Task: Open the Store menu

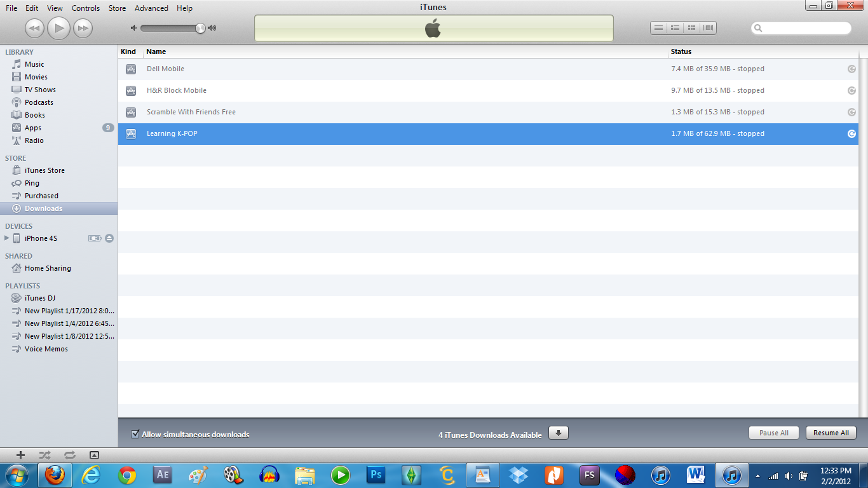Action: [x=117, y=8]
